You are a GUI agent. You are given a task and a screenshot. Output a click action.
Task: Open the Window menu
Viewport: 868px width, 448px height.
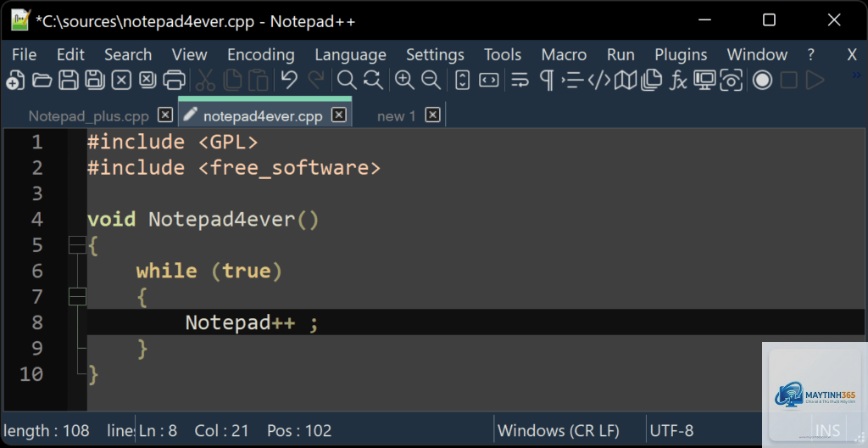click(x=757, y=54)
